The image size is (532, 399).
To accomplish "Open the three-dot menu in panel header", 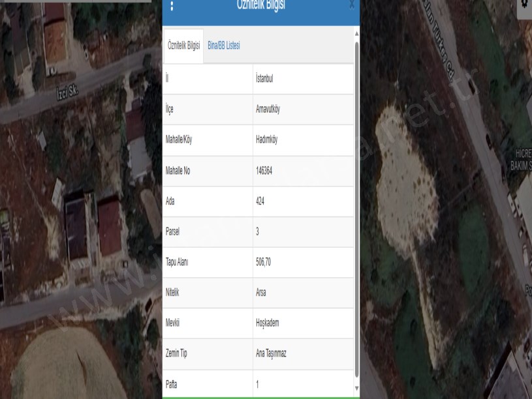I will click(x=172, y=5).
